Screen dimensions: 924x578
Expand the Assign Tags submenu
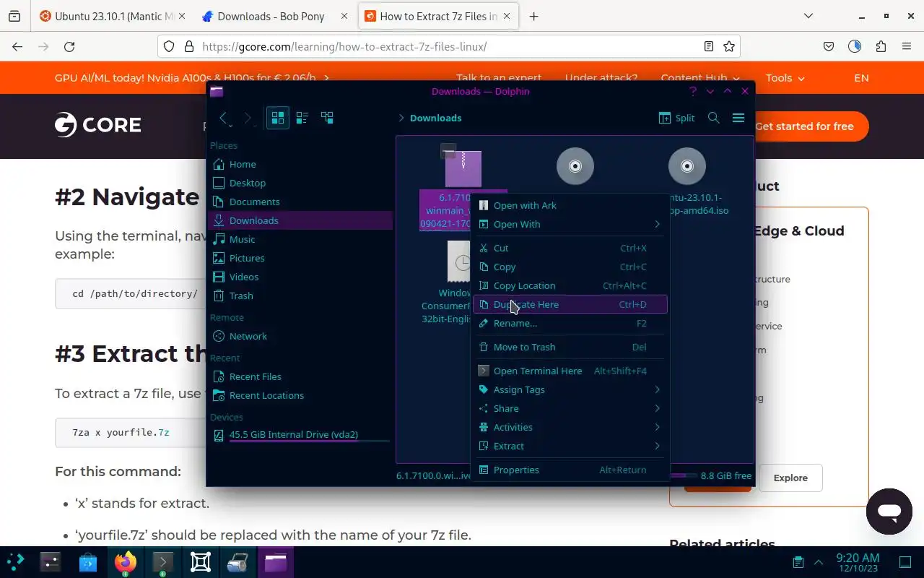(570, 389)
